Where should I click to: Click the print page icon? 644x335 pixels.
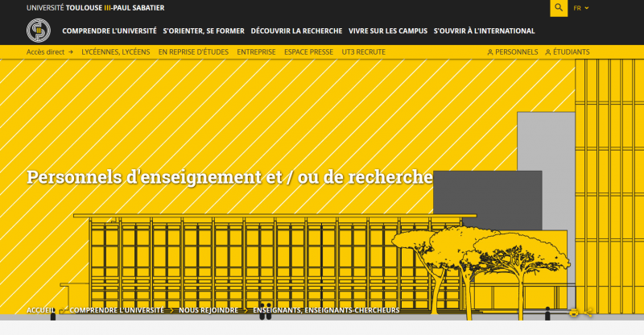tap(574, 312)
